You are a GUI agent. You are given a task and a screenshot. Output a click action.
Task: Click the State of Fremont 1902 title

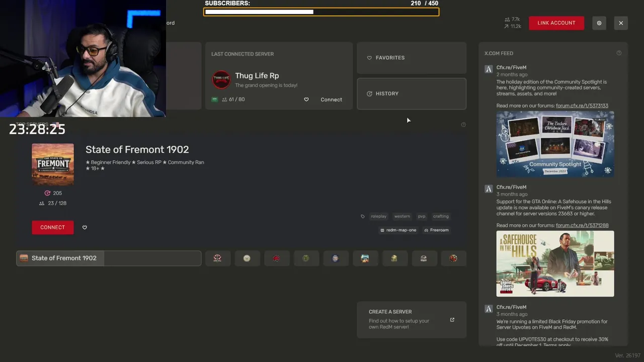pos(137,149)
